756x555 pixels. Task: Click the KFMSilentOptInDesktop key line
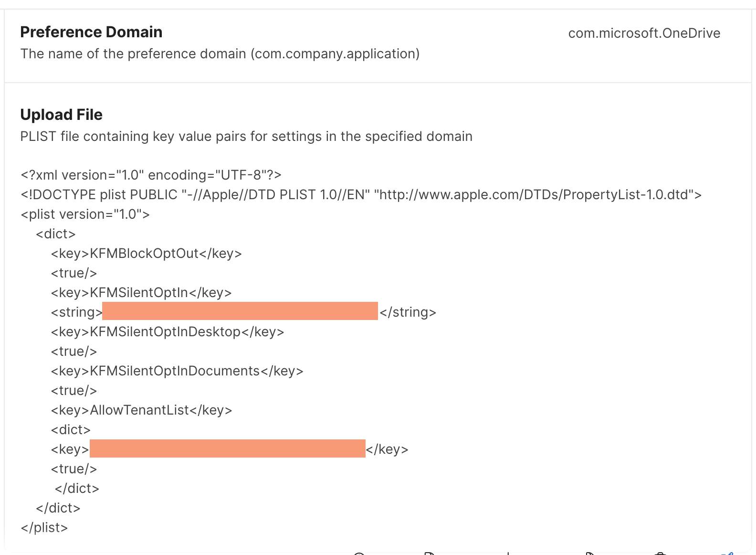tap(168, 331)
